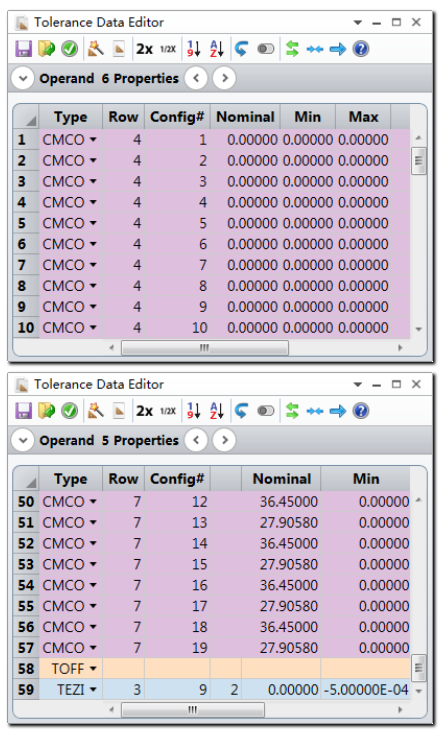This screenshot has height=735, width=445.
Task: Flip the gray toggle switch in the Operand 6 editor toolbar
Action: (x=265, y=49)
